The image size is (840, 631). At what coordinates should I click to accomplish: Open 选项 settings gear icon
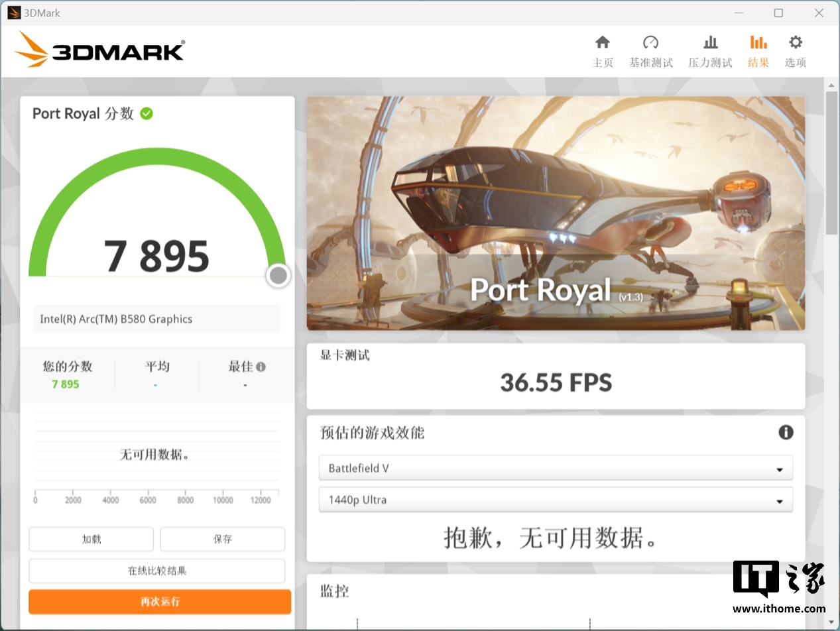[x=795, y=43]
